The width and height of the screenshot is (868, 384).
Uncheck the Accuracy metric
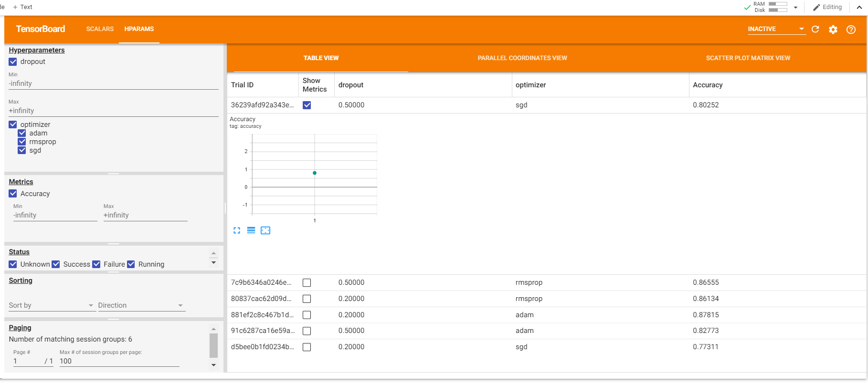(13, 194)
